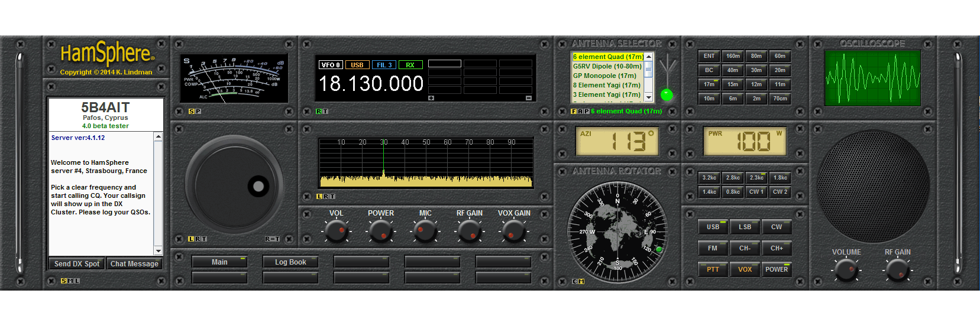
Task: Adjust the MIC knob
Action: 425,231
